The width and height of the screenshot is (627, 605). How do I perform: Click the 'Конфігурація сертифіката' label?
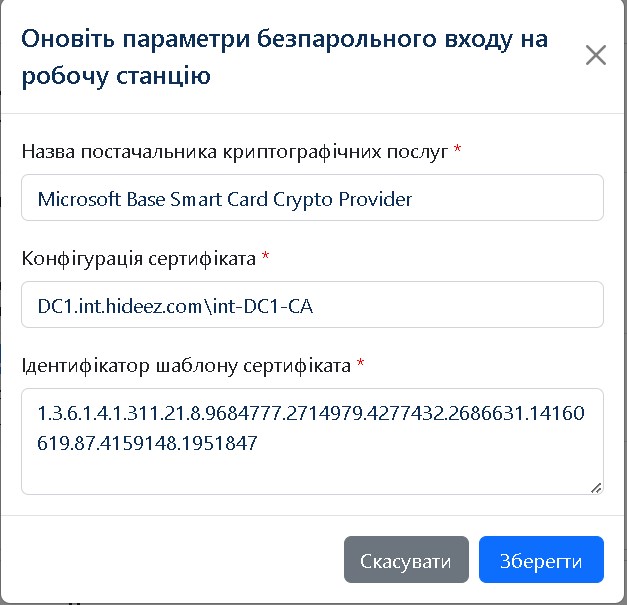[139, 258]
